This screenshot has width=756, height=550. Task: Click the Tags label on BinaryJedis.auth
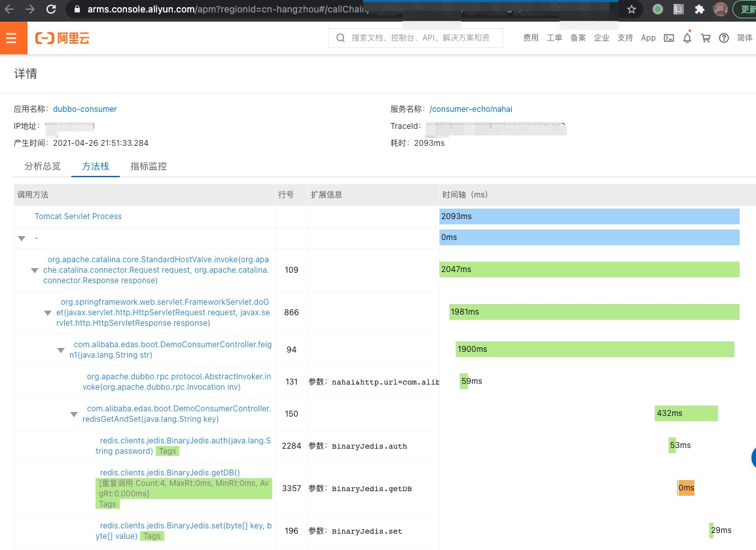[x=168, y=451]
